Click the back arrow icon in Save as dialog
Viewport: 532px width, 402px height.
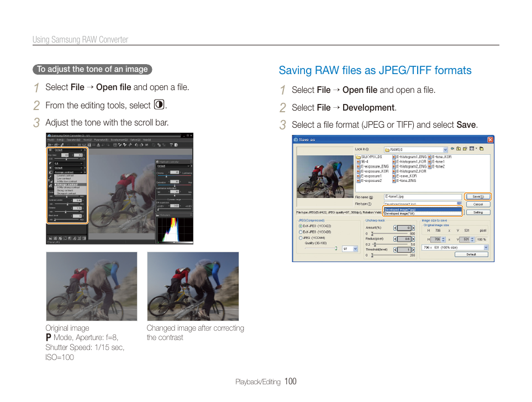(452, 149)
